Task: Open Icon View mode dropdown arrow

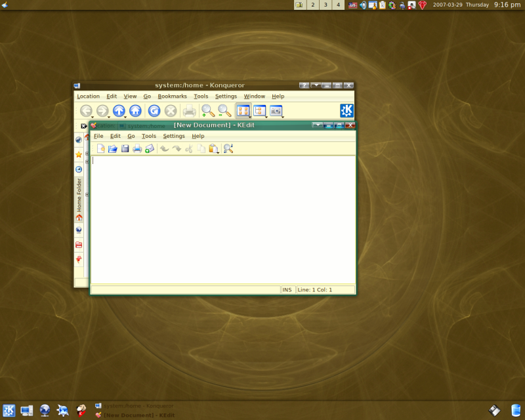Action: point(250,117)
